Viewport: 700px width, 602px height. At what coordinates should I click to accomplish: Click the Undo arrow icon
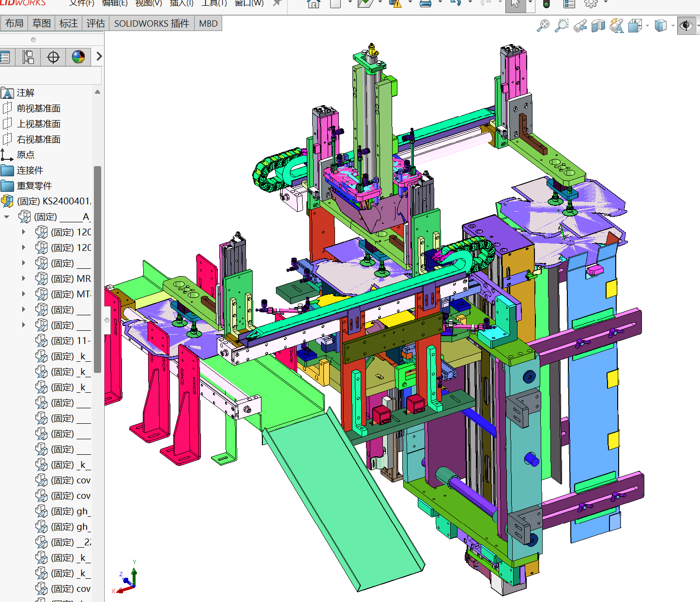(x=456, y=3)
